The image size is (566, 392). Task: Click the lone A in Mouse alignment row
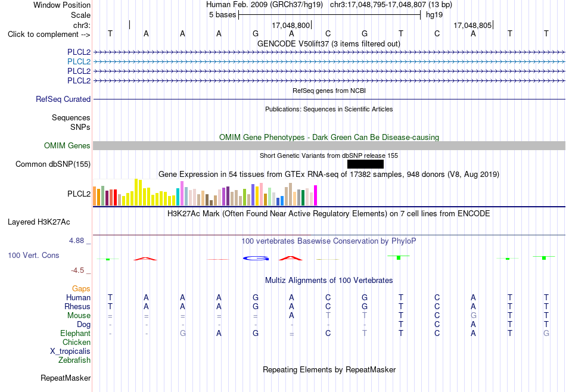(x=292, y=316)
